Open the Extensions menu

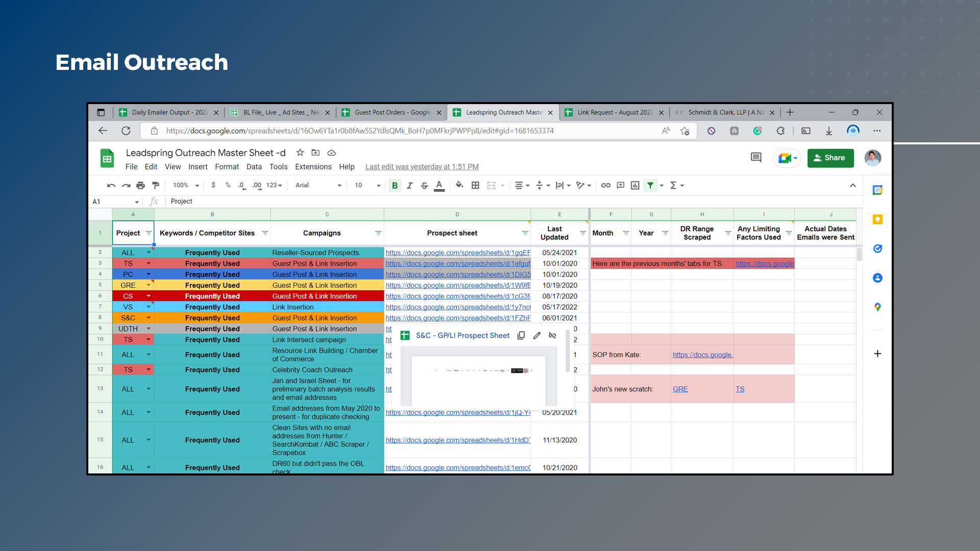click(x=313, y=167)
